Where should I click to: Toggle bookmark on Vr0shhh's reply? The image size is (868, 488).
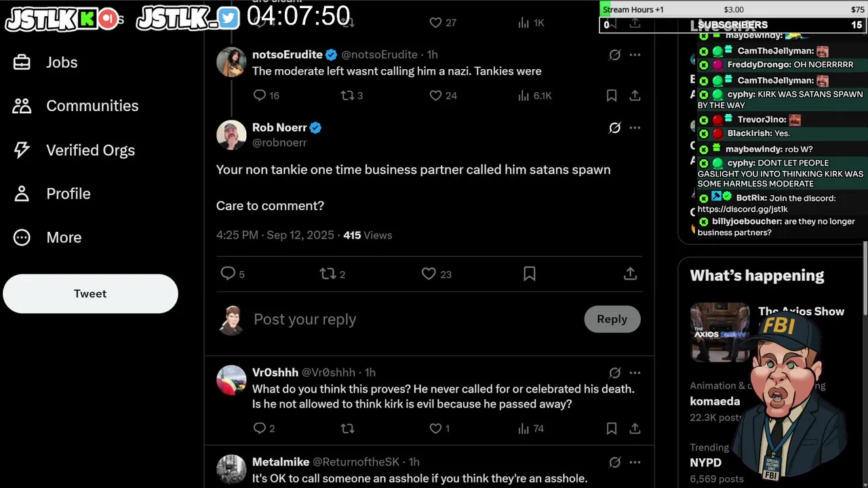[612, 428]
